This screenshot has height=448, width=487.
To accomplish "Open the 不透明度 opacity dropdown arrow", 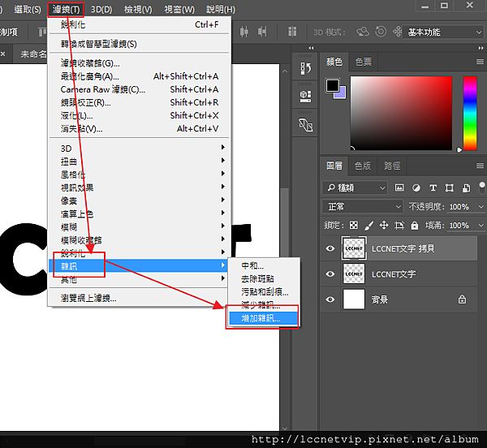I will click(x=481, y=206).
